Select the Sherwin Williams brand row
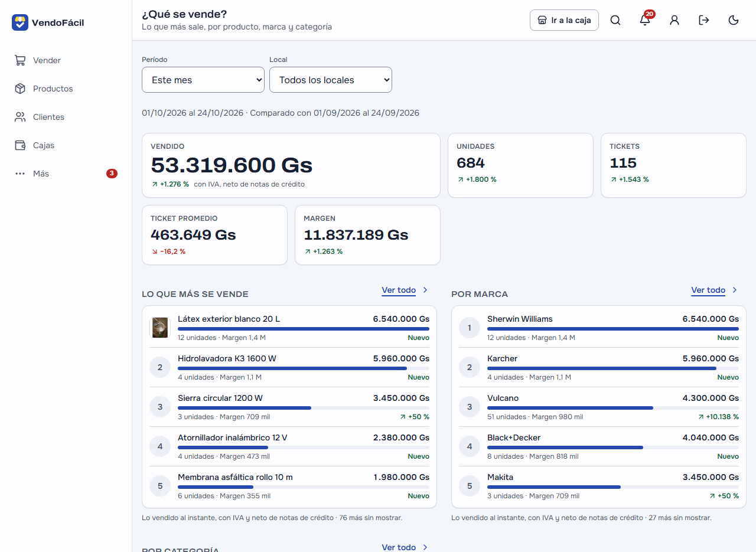Screen dimensions: 756x552 tap(599, 328)
